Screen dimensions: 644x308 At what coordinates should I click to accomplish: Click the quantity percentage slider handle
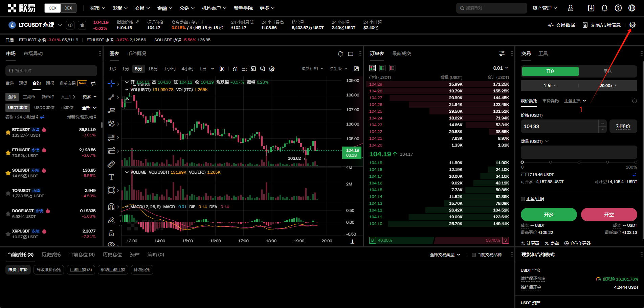point(522,162)
